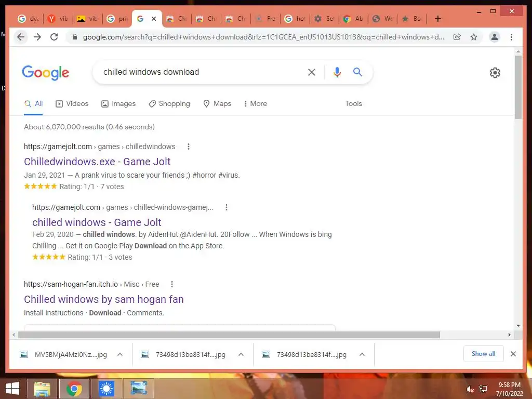Open File Explorer from the taskbar

pos(42,389)
